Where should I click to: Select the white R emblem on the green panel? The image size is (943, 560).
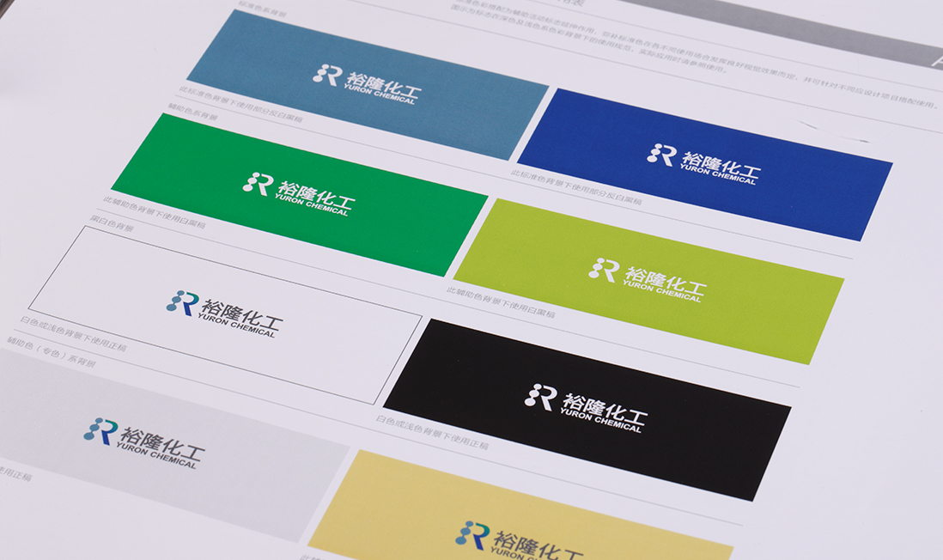[x=258, y=183]
